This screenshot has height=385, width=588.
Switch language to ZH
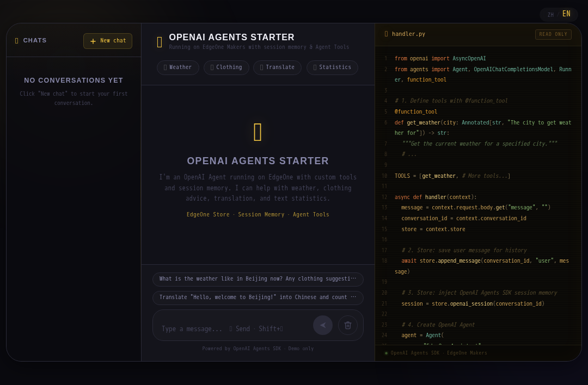(550, 15)
